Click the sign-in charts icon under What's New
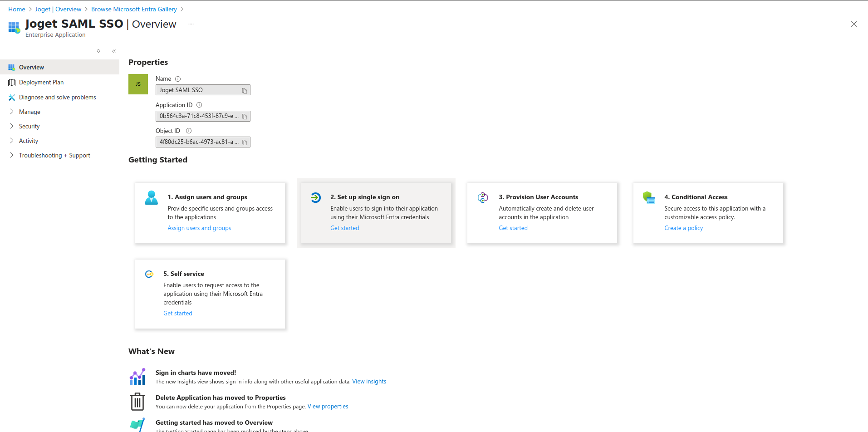868x432 pixels. click(x=137, y=377)
